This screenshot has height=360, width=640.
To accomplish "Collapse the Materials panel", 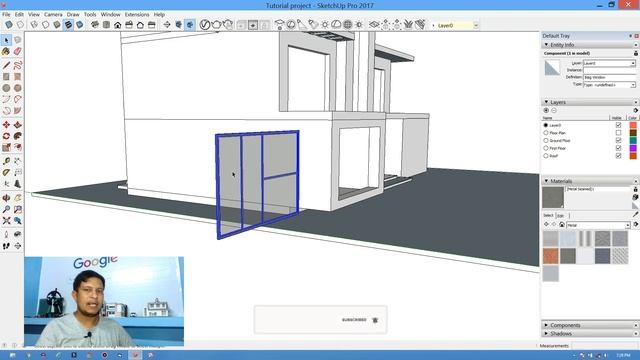I will tap(547, 180).
